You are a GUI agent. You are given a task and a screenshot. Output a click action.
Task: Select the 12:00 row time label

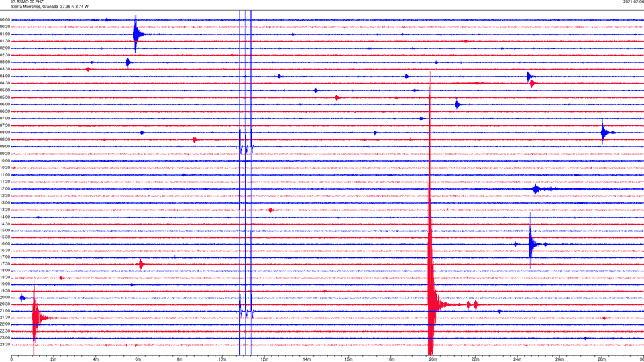tap(5, 189)
